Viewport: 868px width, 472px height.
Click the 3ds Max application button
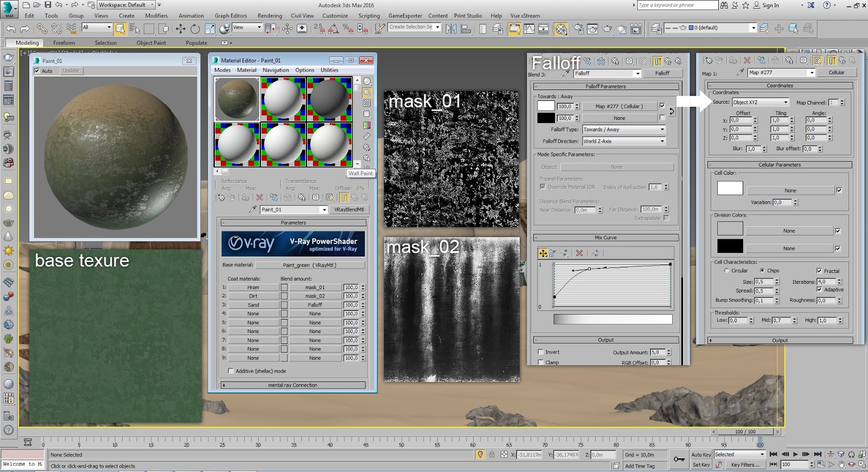pyautogui.click(x=10, y=8)
